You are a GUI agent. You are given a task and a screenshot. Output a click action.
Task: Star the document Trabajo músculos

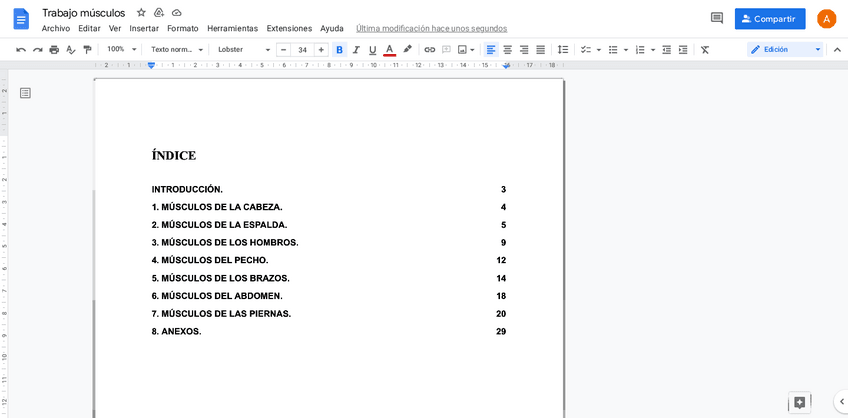click(141, 12)
